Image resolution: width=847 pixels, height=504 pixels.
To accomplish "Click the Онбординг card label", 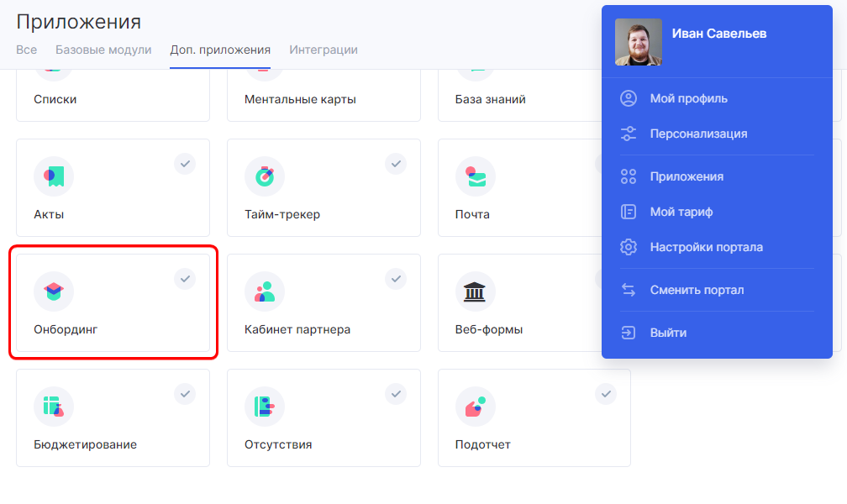I will click(x=66, y=329).
